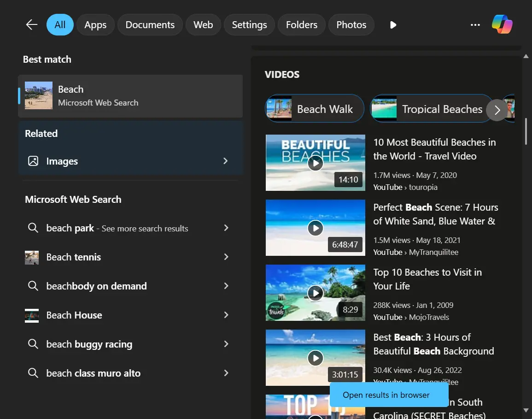Image resolution: width=532 pixels, height=419 pixels.
Task: Click Open results in browser button
Action: 389,395
